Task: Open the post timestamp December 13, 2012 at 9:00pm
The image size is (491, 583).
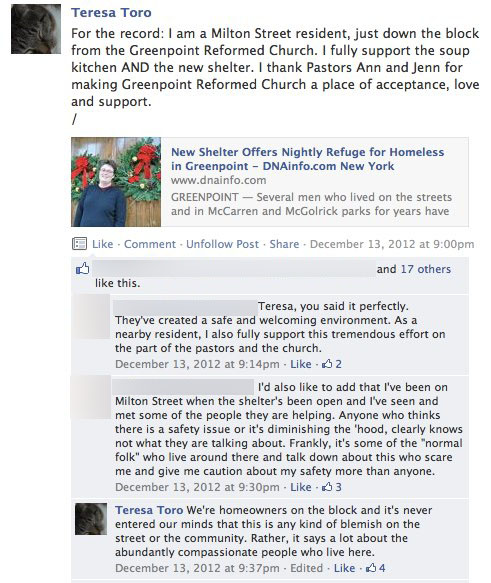Action: [392, 244]
